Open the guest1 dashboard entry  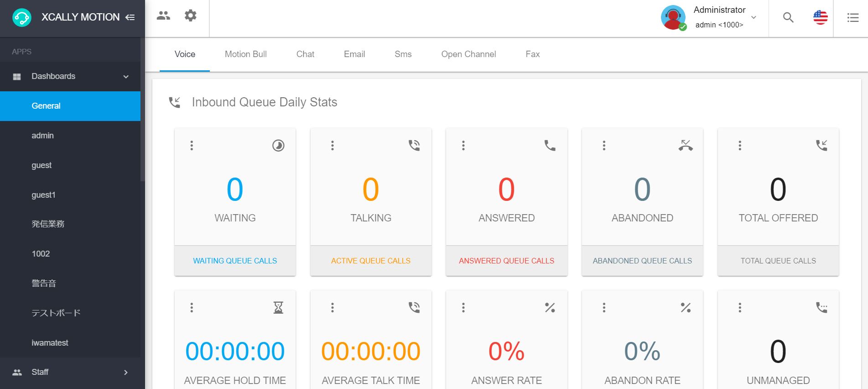(x=70, y=195)
